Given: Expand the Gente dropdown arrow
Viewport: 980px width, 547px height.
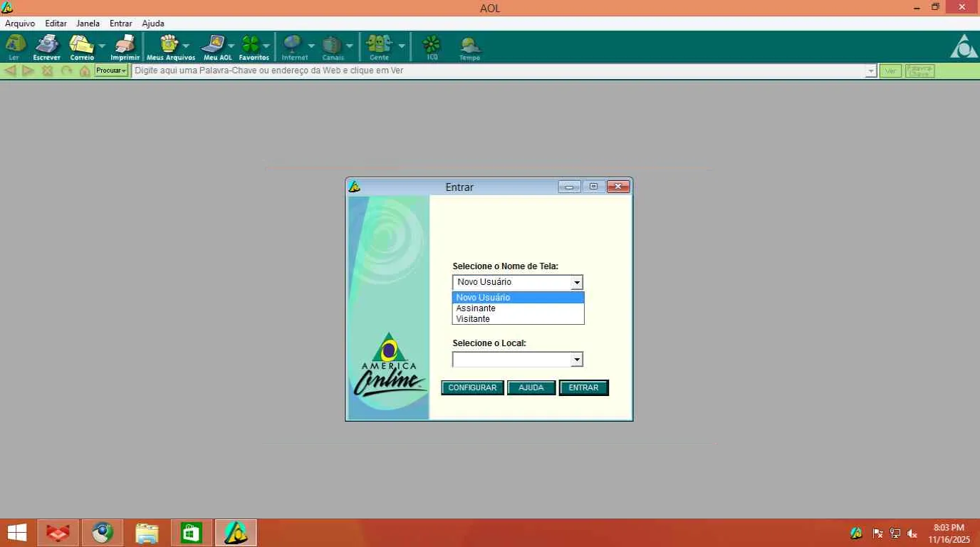Looking at the screenshot, I should coord(402,46).
